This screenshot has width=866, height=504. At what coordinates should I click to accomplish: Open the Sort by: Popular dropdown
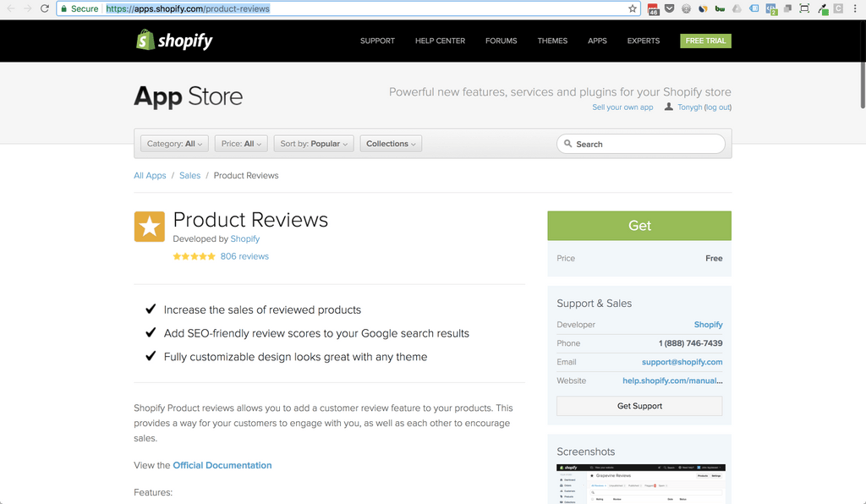click(314, 144)
